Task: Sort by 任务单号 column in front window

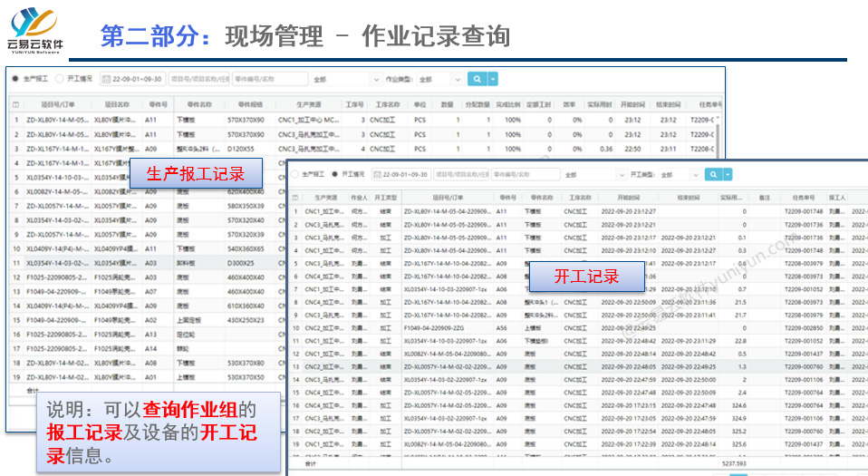Action: 804,198
